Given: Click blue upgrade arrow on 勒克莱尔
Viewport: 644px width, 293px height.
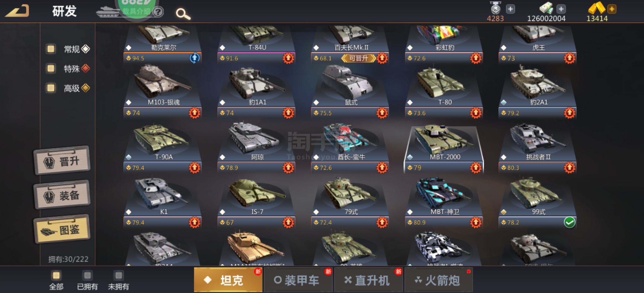Looking at the screenshot, I should [195, 58].
